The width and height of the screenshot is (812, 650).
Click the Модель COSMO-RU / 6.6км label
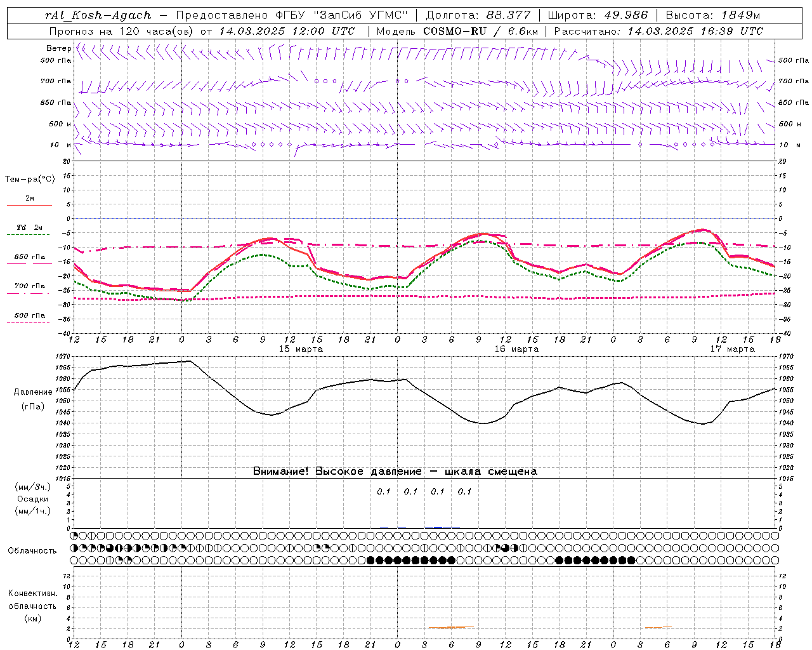pos(457,31)
